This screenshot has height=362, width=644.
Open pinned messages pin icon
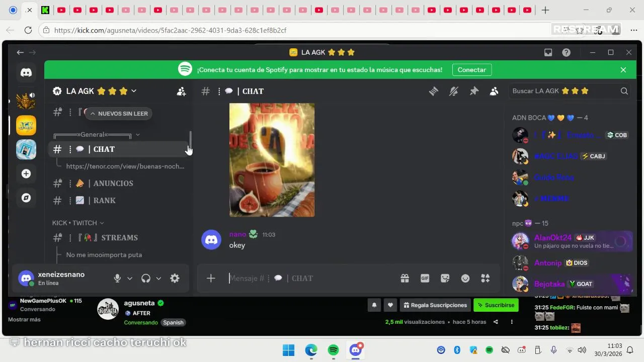point(474,91)
